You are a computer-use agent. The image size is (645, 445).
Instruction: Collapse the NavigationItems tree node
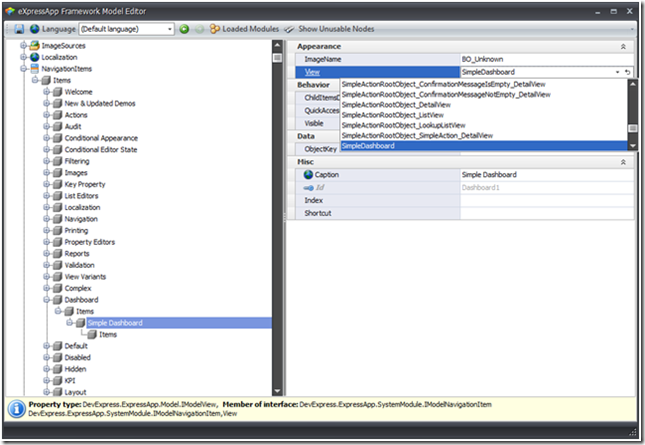pyautogui.click(x=23, y=68)
